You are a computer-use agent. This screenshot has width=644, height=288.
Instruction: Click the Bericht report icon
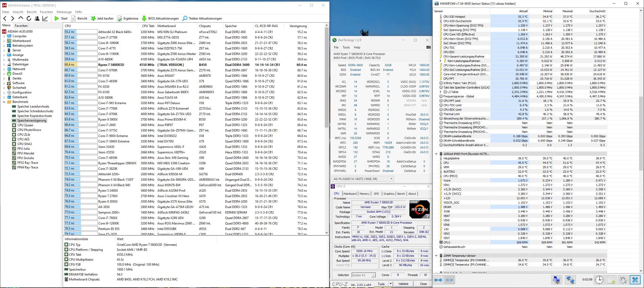coord(73,18)
